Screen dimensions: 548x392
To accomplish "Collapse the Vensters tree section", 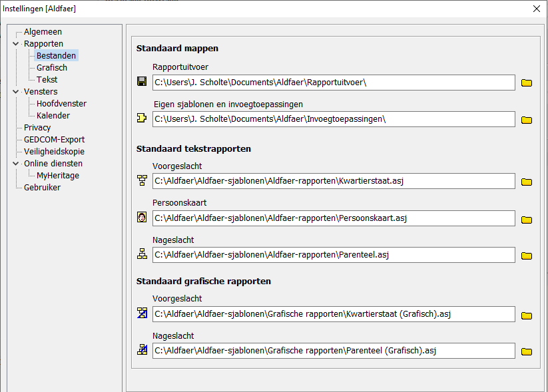I will click(x=16, y=92).
